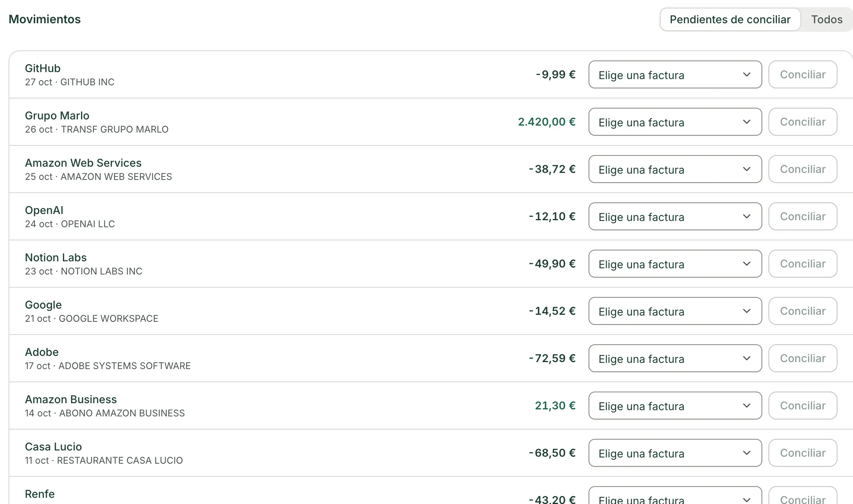The width and height of the screenshot is (853, 504).
Task: Reconcile the Notion Labs movement
Action: pyautogui.click(x=803, y=264)
